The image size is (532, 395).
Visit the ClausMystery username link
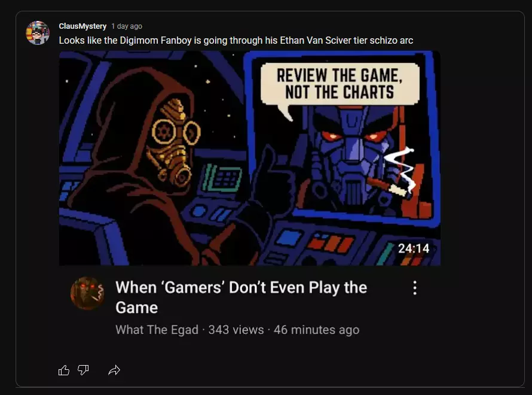[82, 26]
